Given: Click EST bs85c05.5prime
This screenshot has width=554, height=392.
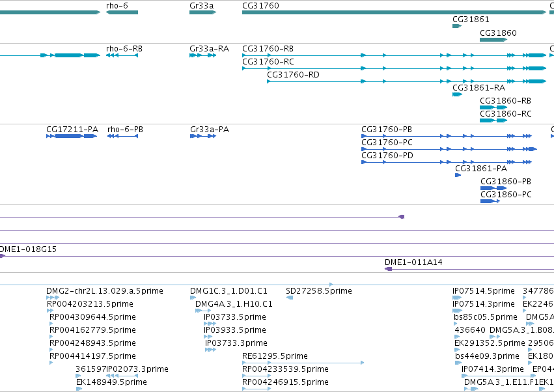Looking at the screenshot, I should click(x=456, y=324).
